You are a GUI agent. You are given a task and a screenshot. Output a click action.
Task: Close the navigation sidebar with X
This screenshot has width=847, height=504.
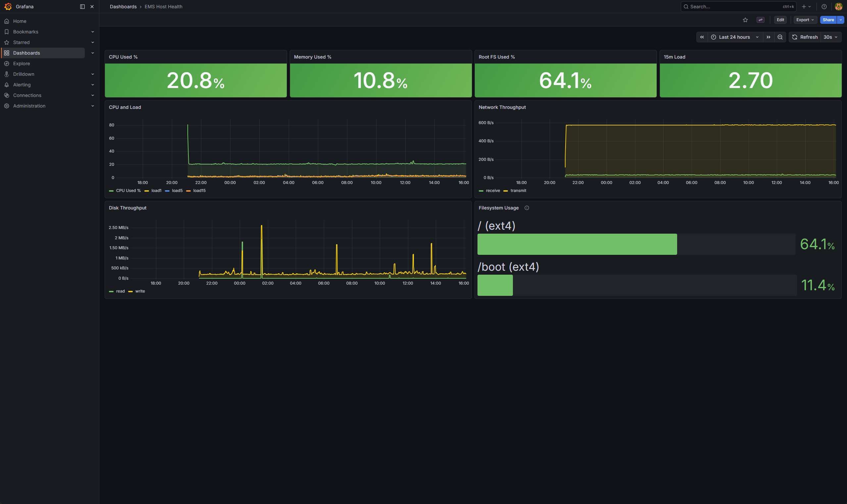click(x=92, y=6)
